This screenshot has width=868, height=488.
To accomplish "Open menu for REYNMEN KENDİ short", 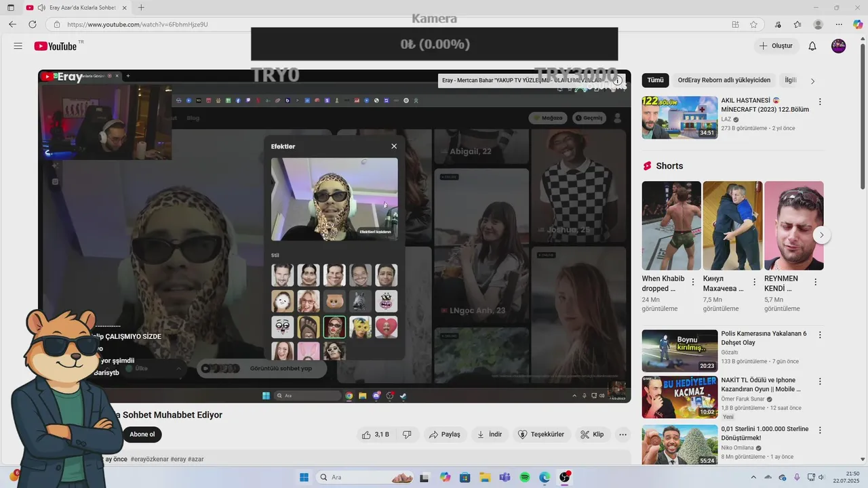I will (x=815, y=282).
